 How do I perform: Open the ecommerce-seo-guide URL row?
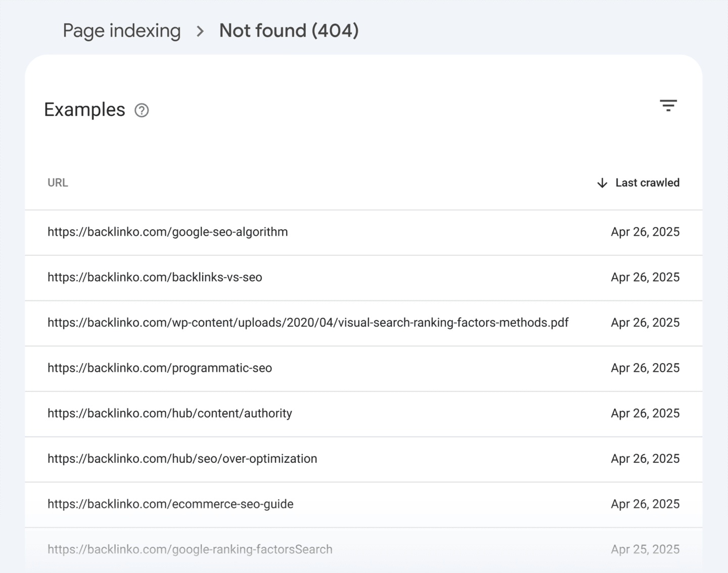coord(170,504)
